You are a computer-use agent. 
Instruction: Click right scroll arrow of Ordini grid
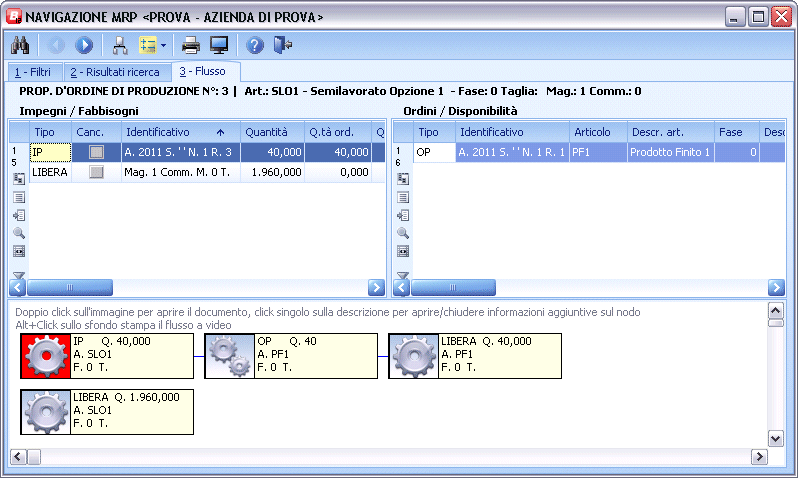(776, 288)
